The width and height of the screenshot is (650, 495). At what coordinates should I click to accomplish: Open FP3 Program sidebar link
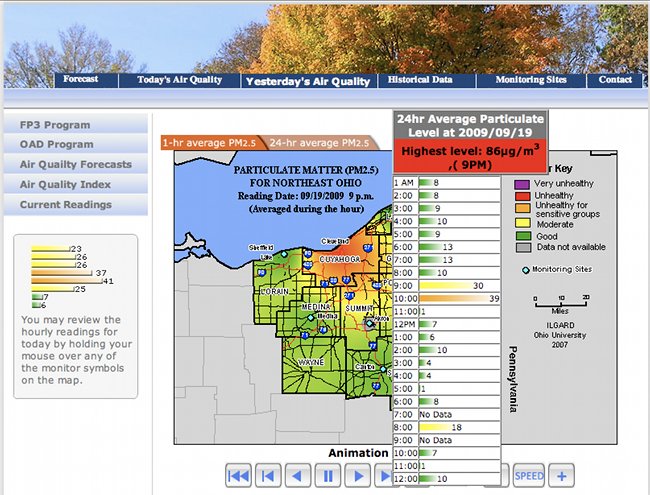pos(75,125)
